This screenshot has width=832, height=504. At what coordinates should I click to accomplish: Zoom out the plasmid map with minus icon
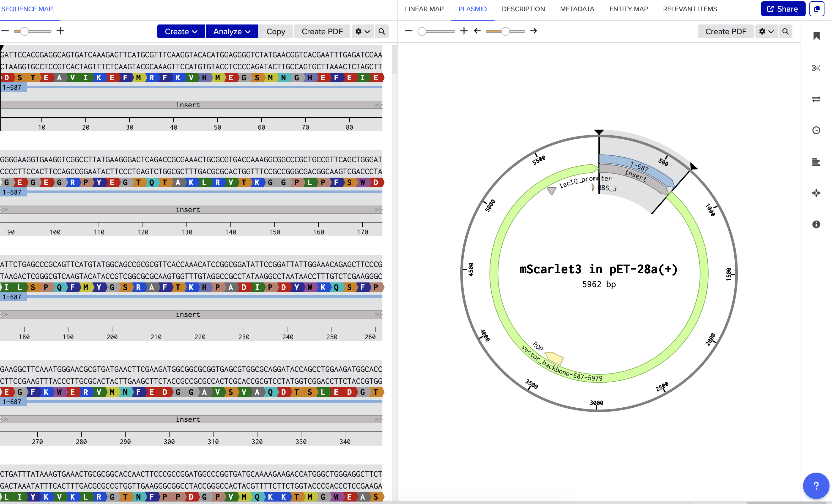pos(408,31)
